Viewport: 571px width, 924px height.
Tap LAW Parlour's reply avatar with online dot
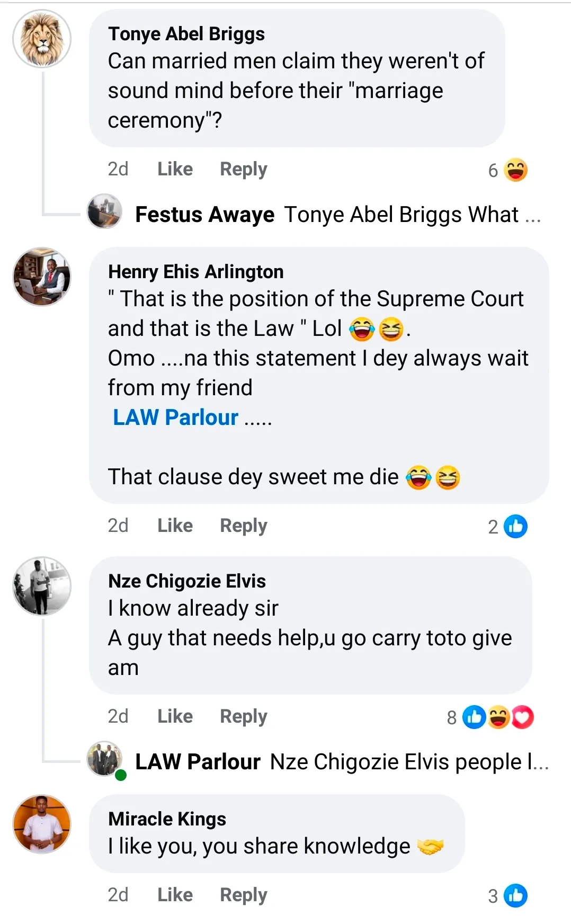(104, 759)
